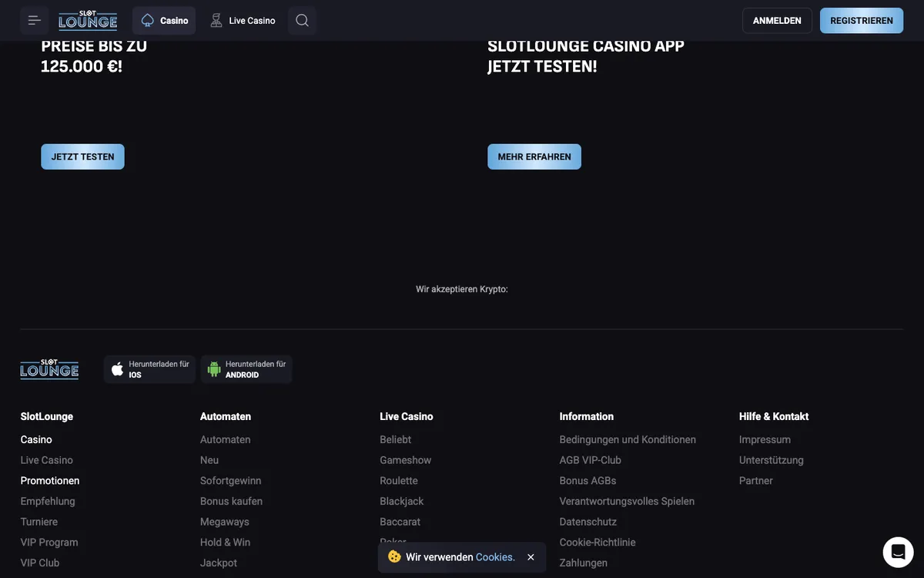
Task: Go to Promotionen footer link
Action: (50, 481)
